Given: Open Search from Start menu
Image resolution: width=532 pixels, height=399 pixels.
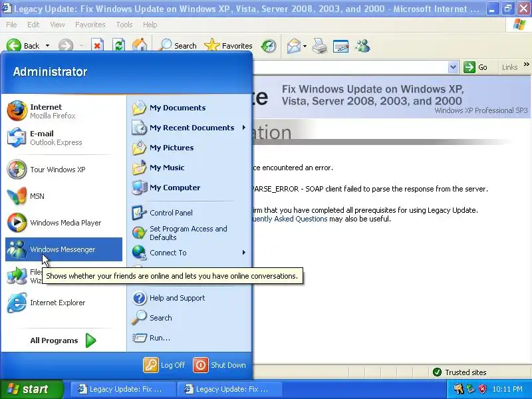Looking at the screenshot, I should pos(190,318).
